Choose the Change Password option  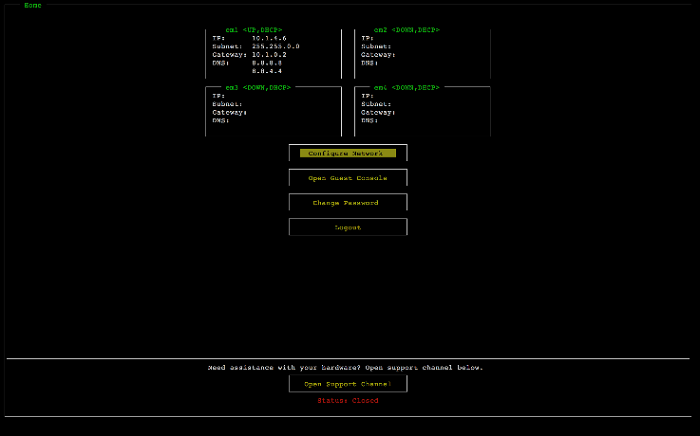(x=347, y=203)
